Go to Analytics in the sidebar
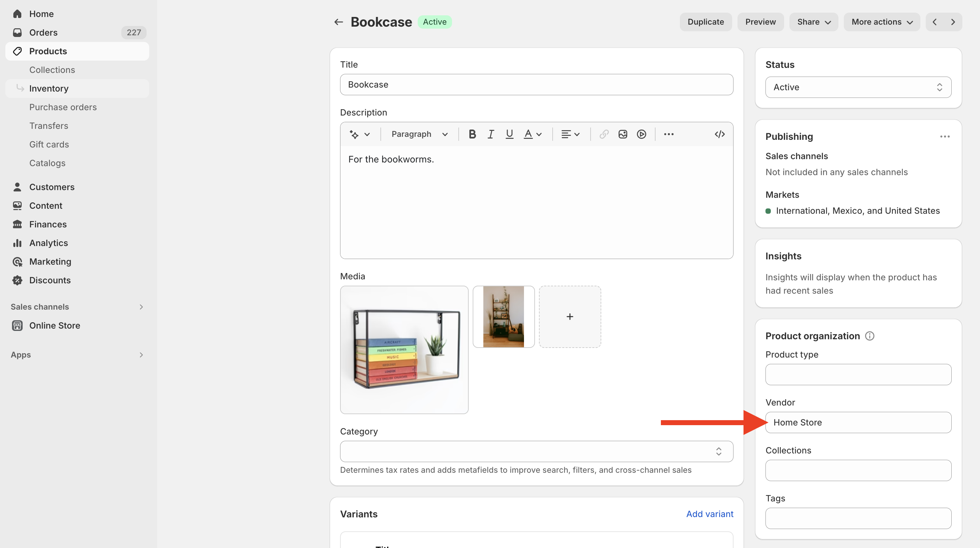Screen dimensions: 980x548 [49, 243]
